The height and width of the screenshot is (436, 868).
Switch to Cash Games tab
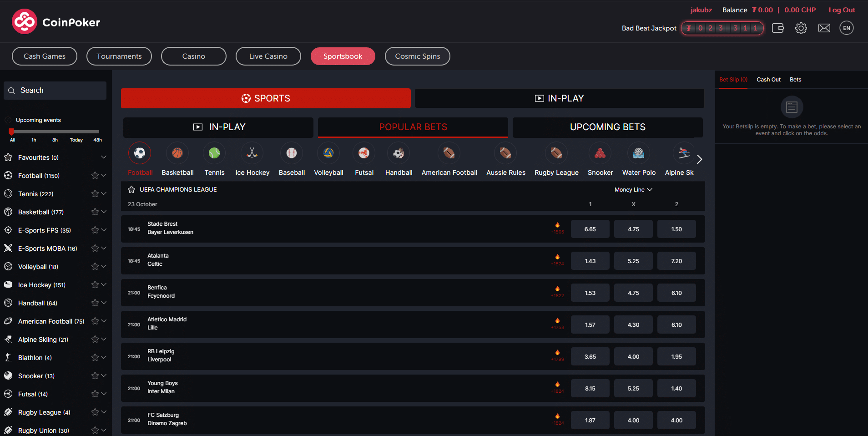coord(45,56)
